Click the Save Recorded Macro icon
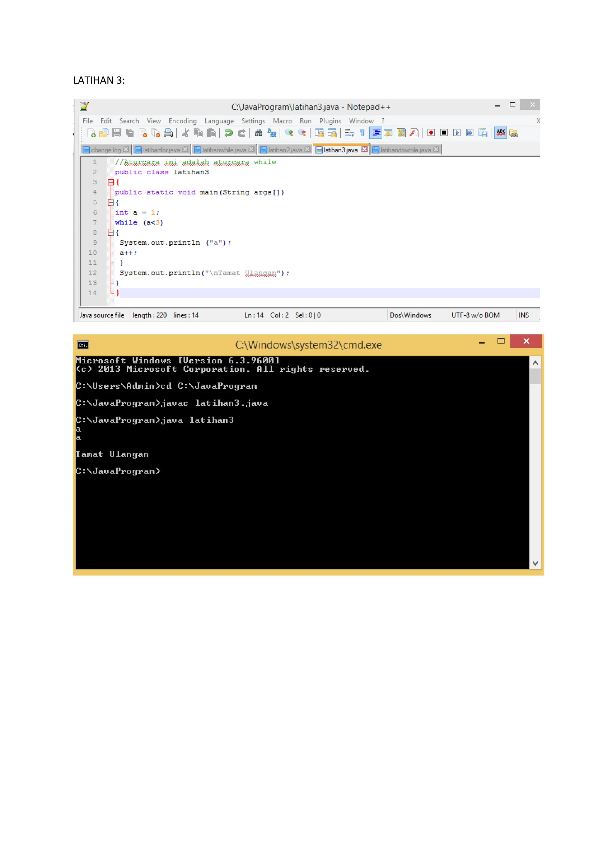This screenshot has width=614, height=868. coord(483,133)
